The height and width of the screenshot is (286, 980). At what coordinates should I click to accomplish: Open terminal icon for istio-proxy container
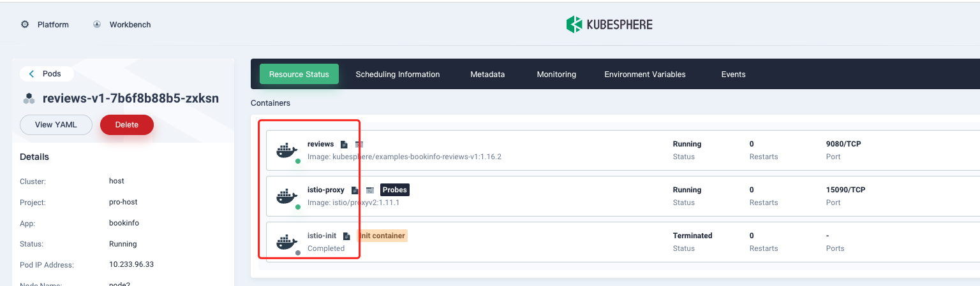click(369, 190)
